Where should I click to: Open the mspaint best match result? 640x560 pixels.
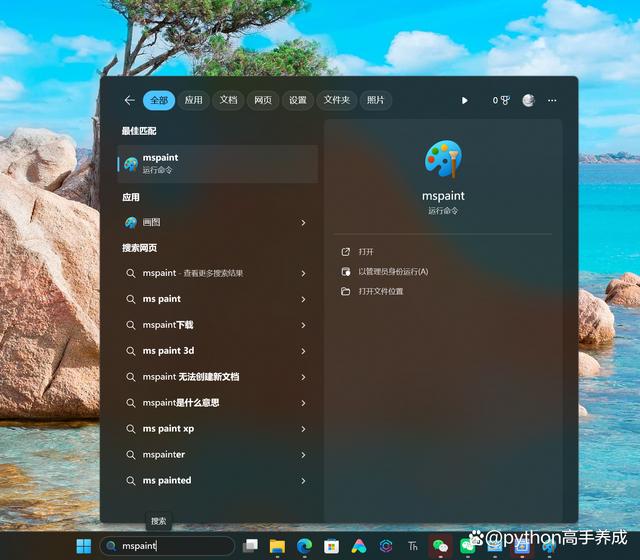point(218,163)
